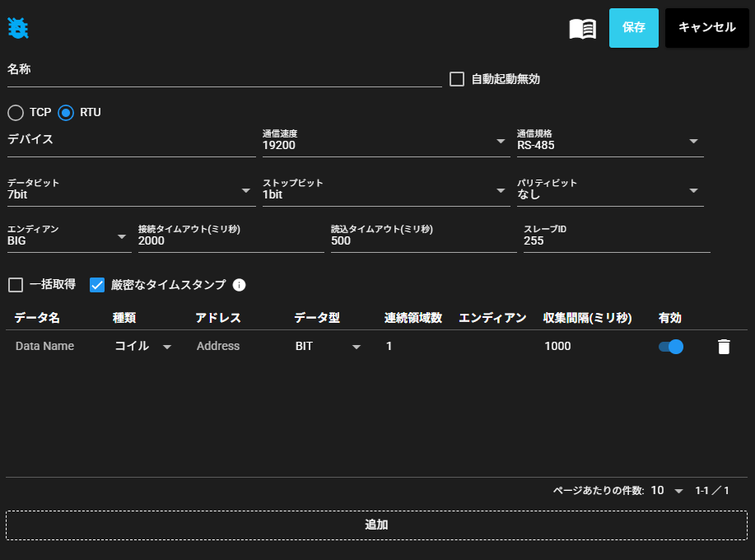Delete the data row with trash icon
Viewport: 755px width, 560px height.
pos(724,347)
